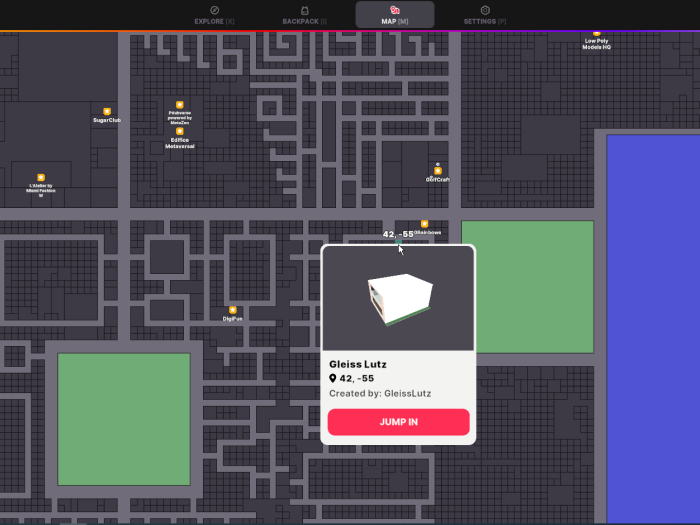
Task: Click the Gleiss Lutz title in popup
Action: tap(358, 364)
